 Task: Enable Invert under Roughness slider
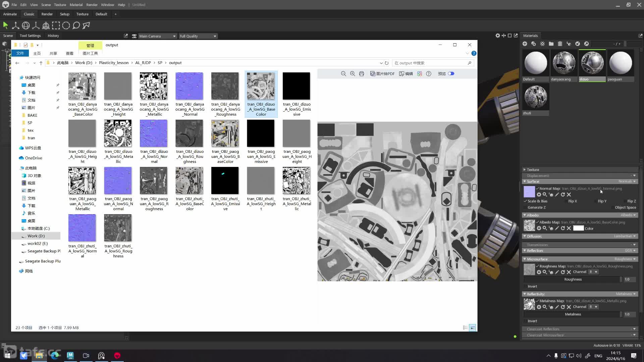(x=526, y=287)
